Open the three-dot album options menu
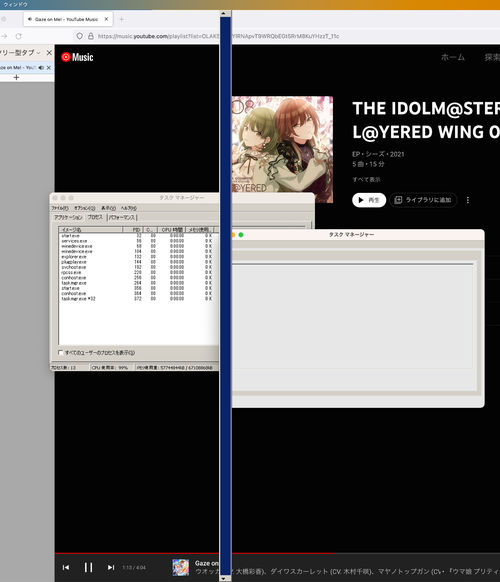 click(468, 200)
